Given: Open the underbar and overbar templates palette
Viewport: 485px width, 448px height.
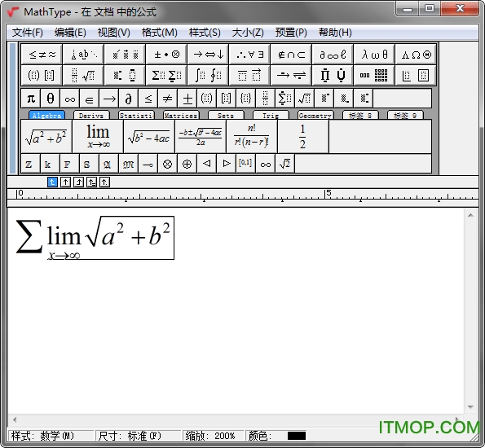Looking at the screenshot, I should (249, 75).
